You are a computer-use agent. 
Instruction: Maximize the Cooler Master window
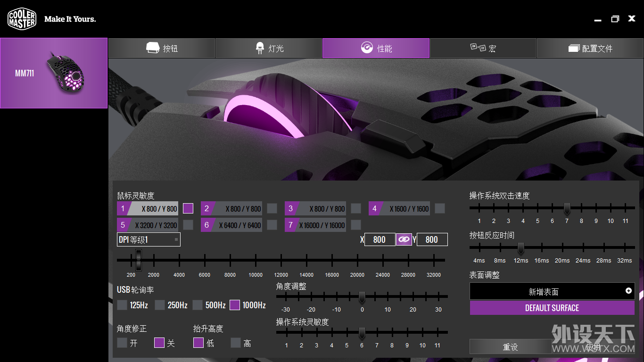coord(615,19)
